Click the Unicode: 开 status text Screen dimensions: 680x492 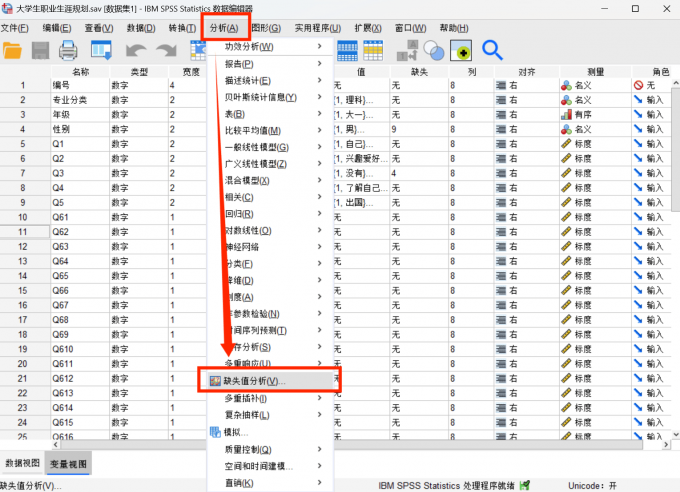592,485
